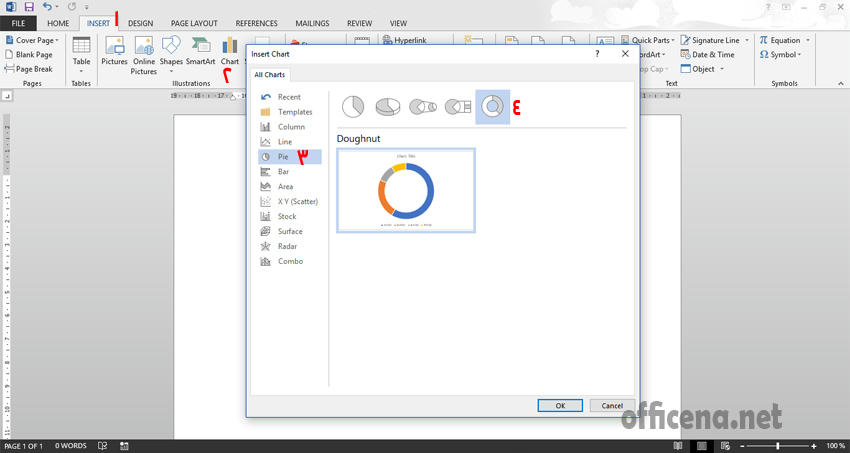The width and height of the screenshot is (850, 453).
Task: Insert a Blank Page
Action: 29,55
